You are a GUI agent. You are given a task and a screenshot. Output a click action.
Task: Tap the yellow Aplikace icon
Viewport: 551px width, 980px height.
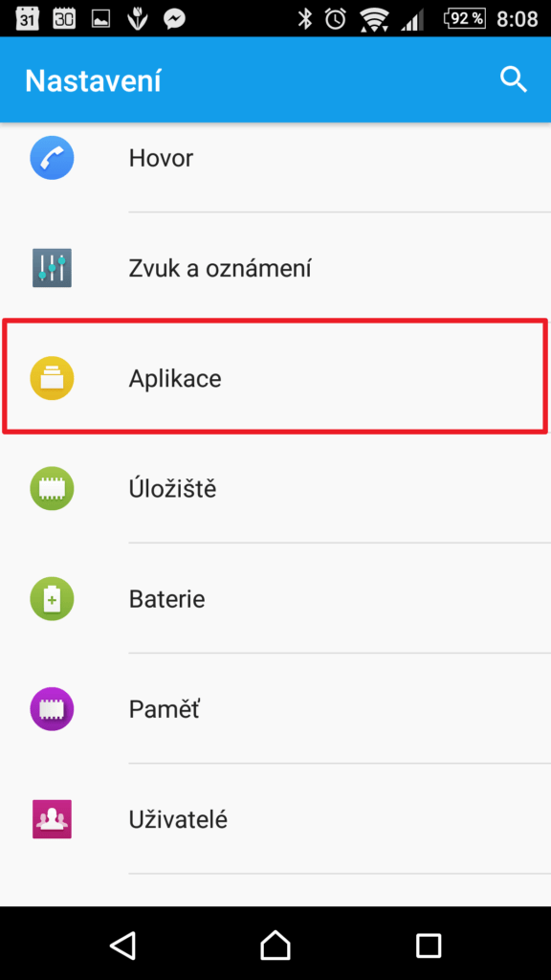tap(52, 378)
